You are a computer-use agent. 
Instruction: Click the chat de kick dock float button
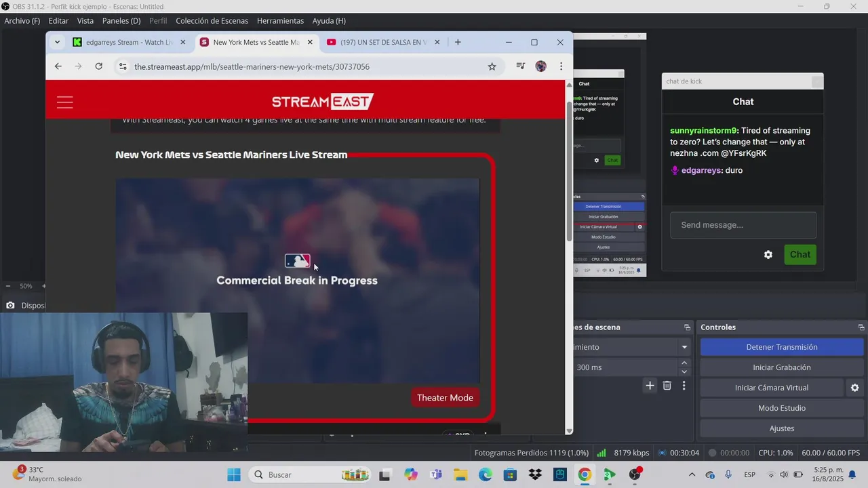(x=817, y=81)
